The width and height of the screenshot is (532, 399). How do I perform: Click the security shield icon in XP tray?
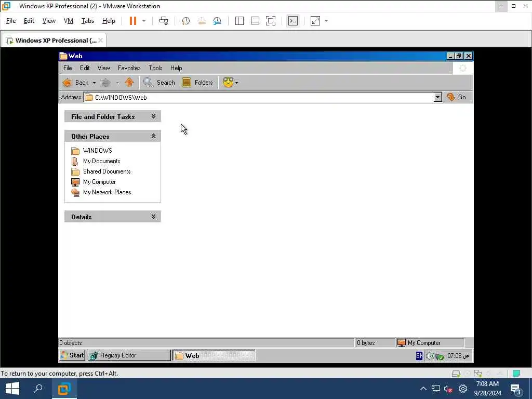[440, 356]
